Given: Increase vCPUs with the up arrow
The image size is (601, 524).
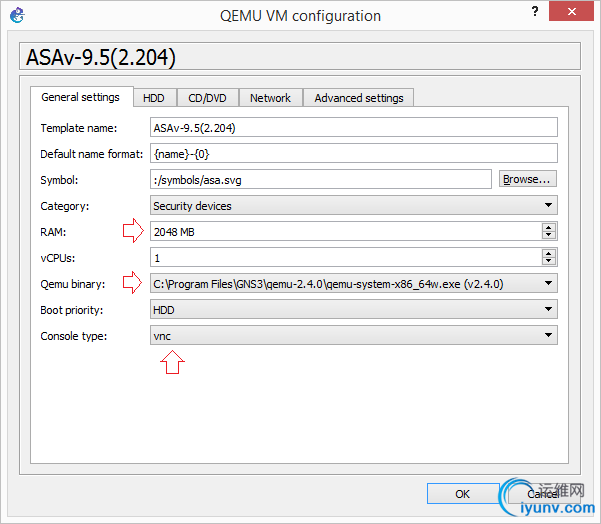Looking at the screenshot, I should click(x=548, y=253).
